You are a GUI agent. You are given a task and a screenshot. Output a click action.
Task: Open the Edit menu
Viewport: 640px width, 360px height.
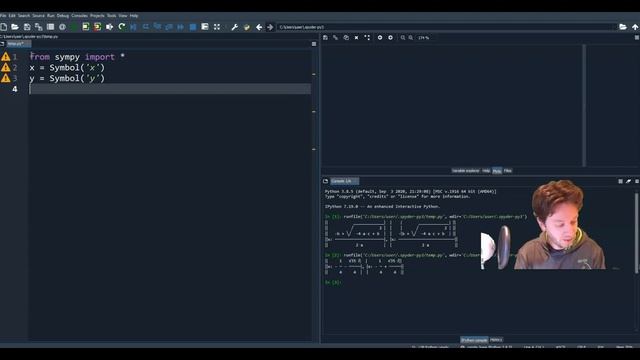pyautogui.click(x=12, y=16)
